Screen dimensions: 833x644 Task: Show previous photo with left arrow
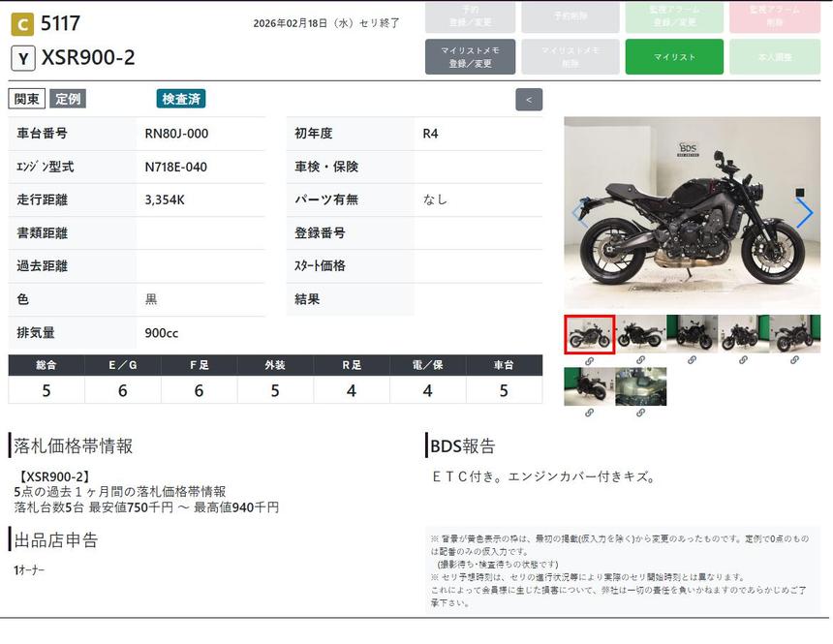580,213
